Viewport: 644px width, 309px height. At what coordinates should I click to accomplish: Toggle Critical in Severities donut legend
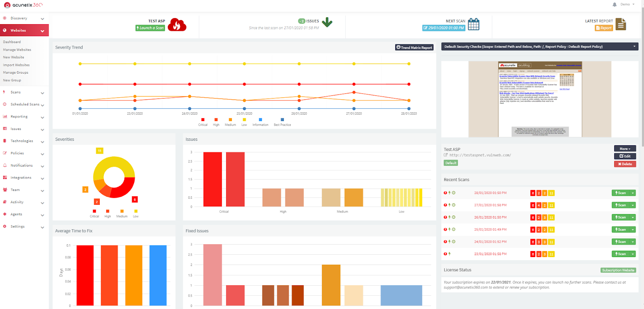pyautogui.click(x=94, y=214)
